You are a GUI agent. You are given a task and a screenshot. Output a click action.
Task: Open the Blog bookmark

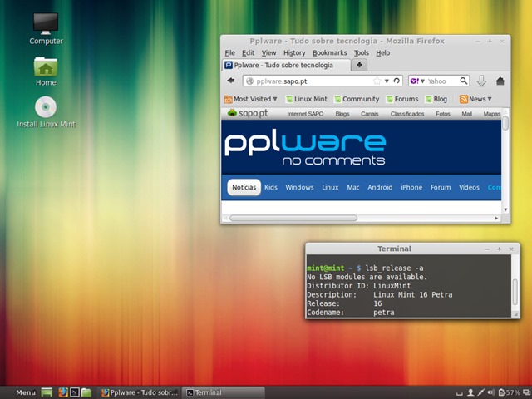coord(436,99)
